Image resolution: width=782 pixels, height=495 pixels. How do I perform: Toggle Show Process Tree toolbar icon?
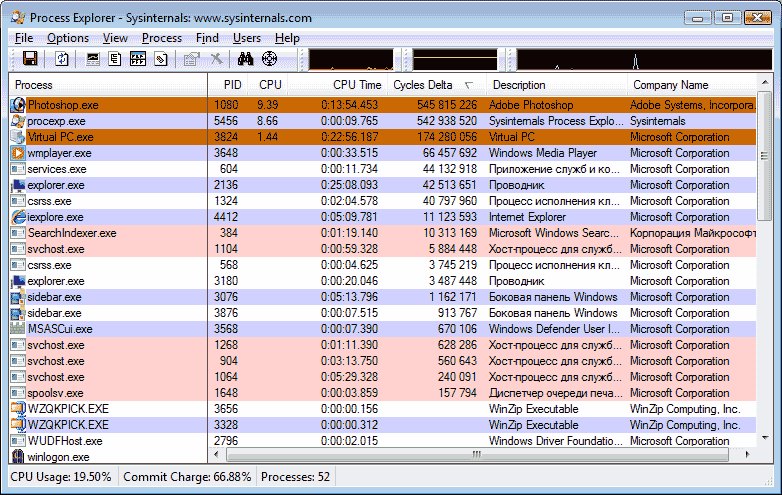115,59
